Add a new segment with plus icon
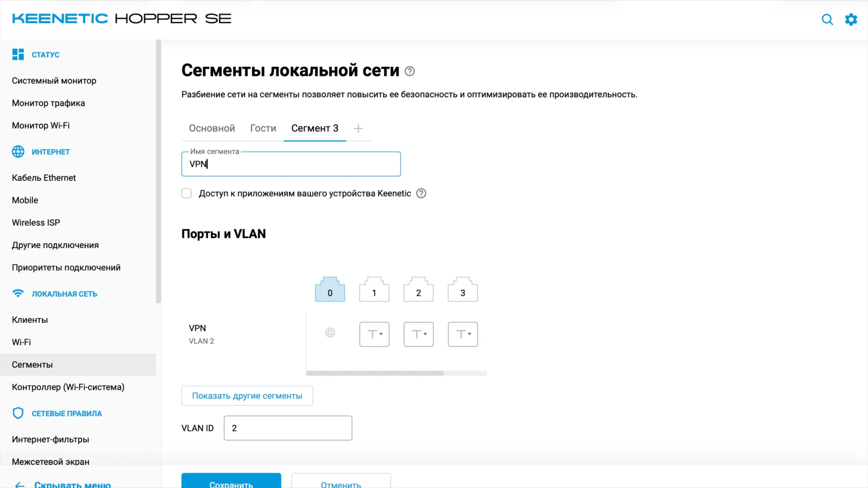 click(358, 128)
